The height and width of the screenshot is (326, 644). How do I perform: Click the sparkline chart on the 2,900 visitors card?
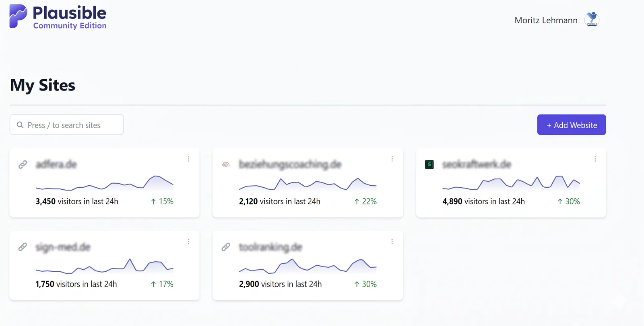(308, 266)
